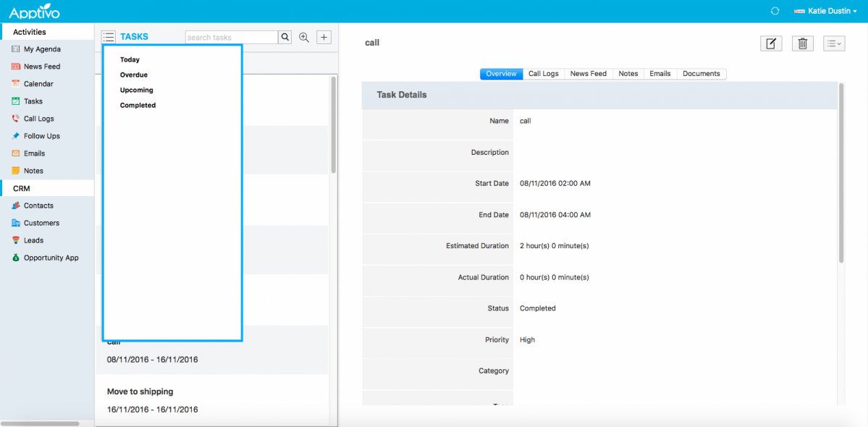
Task: Toggle the Tasks list menu icon
Action: 109,37
